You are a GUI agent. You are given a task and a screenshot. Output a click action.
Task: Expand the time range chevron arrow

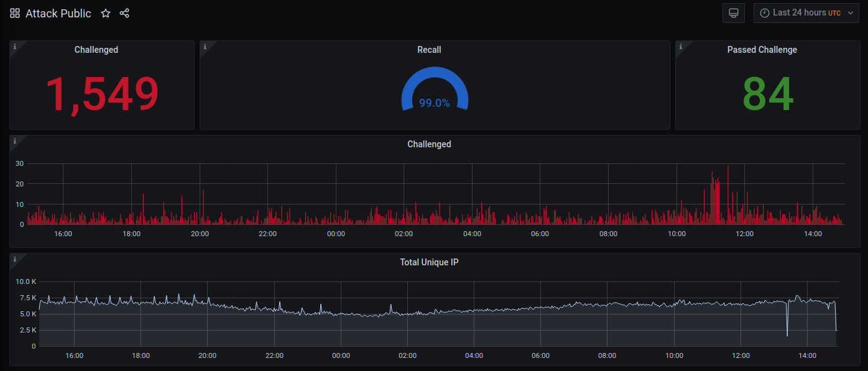pos(850,13)
